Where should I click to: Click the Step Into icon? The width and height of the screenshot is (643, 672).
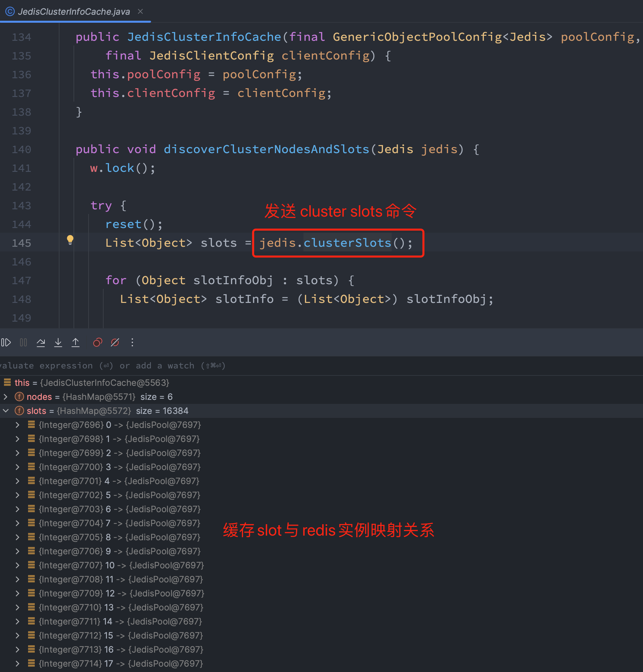click(x=58, y=342)
